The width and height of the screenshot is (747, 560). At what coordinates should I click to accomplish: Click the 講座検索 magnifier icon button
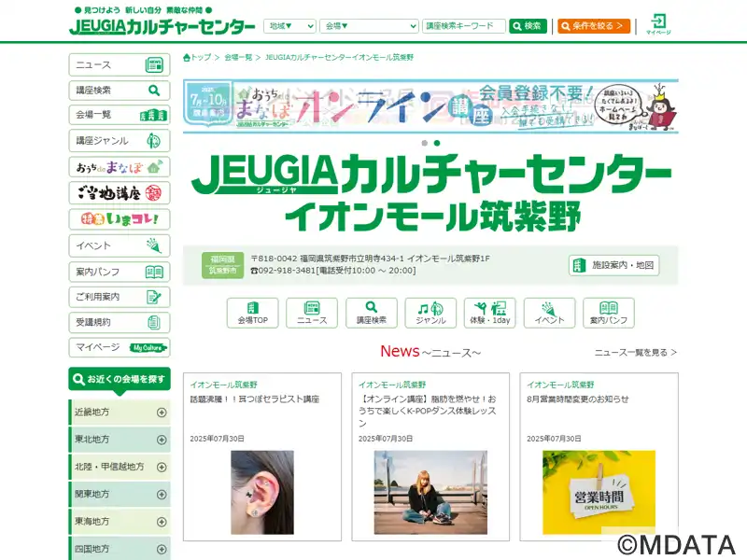coord(371,313)
